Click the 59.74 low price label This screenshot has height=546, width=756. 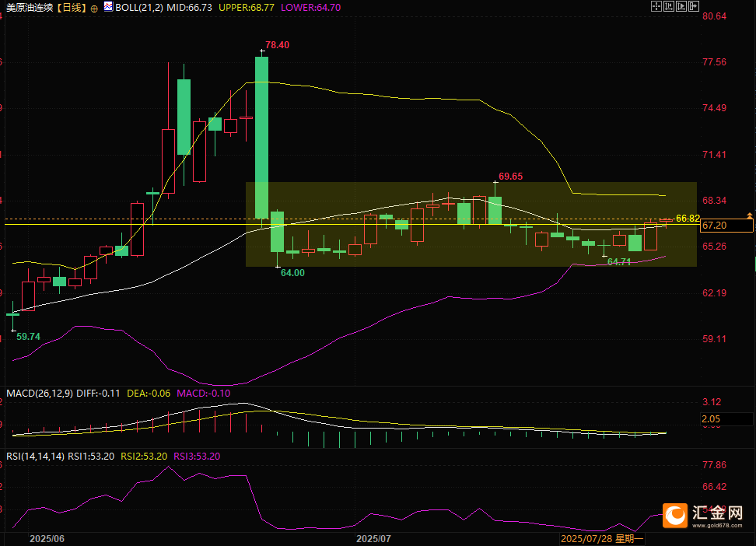tap(29, 337)
